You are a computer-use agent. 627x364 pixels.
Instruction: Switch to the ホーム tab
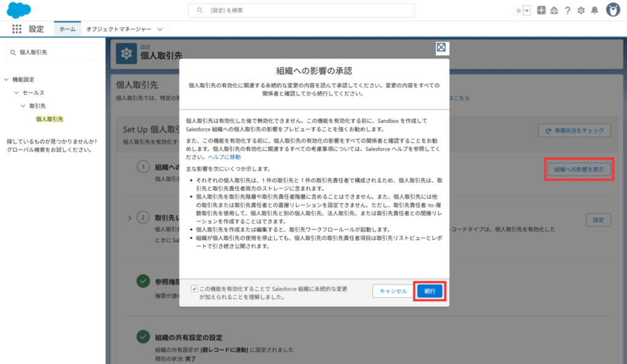click(67, 29)
